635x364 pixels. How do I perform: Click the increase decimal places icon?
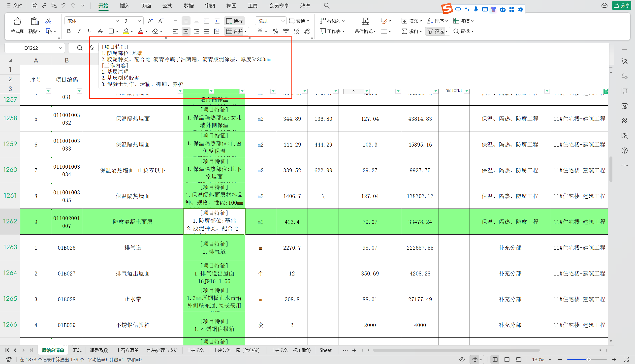(296, 31)
